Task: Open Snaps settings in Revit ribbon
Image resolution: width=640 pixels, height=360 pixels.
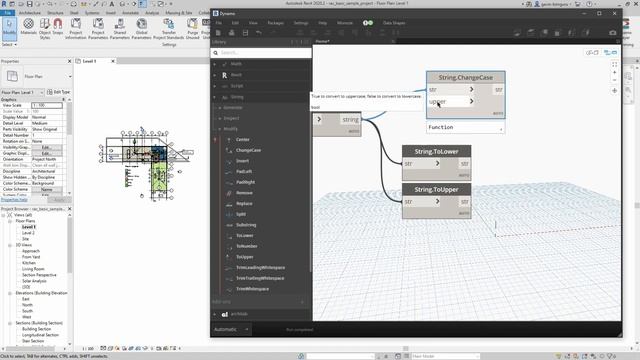Action: [58, 28]
